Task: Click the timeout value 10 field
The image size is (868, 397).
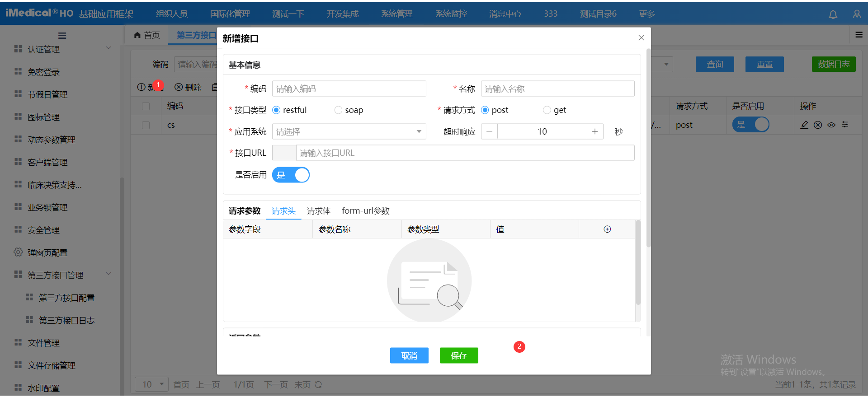Action: point(542,131)
